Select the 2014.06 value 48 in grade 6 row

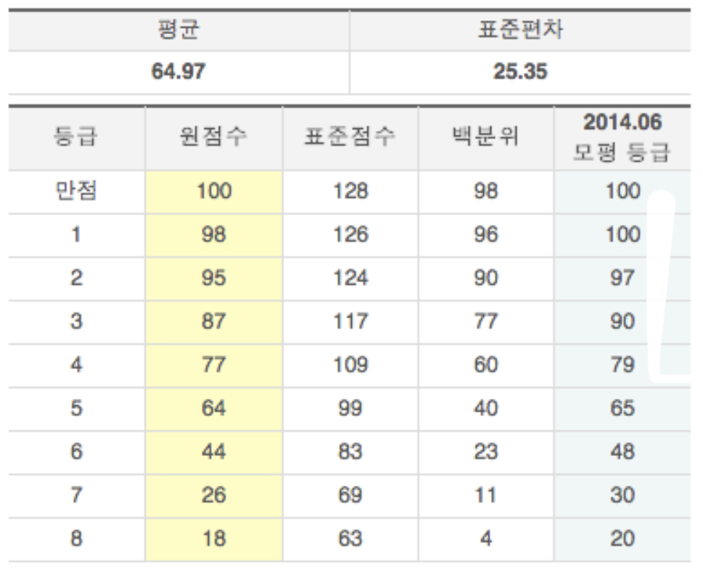point(622,452)
